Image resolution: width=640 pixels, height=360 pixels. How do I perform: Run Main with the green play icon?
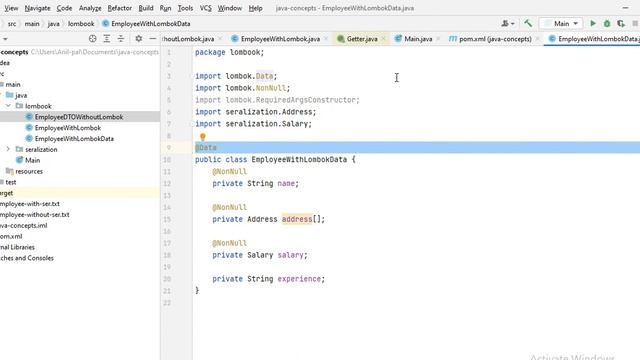pyautogui.click(x=593, y=24)
